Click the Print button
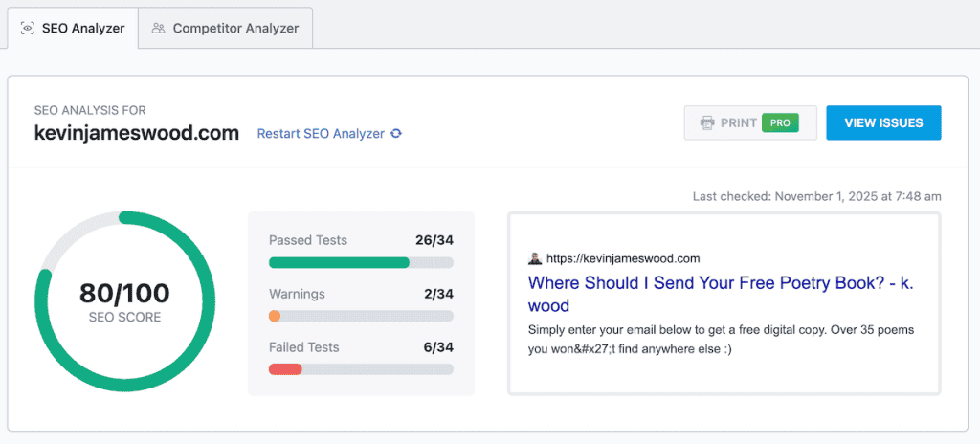Image resolution: width=980 pixels, height=444 pixels. [x=750, y=122]
